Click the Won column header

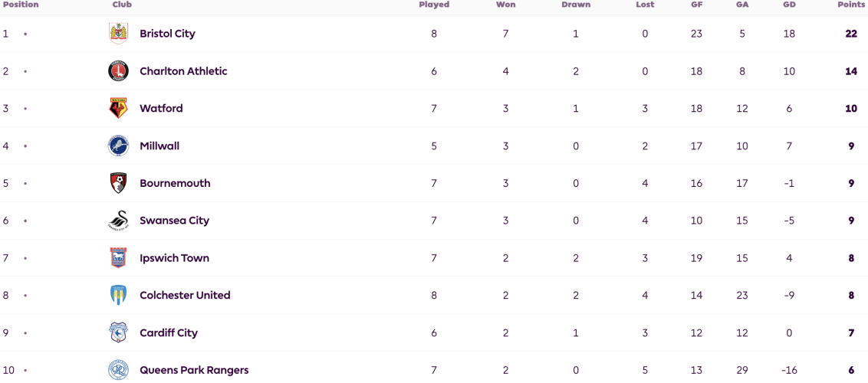click(505, 5)
